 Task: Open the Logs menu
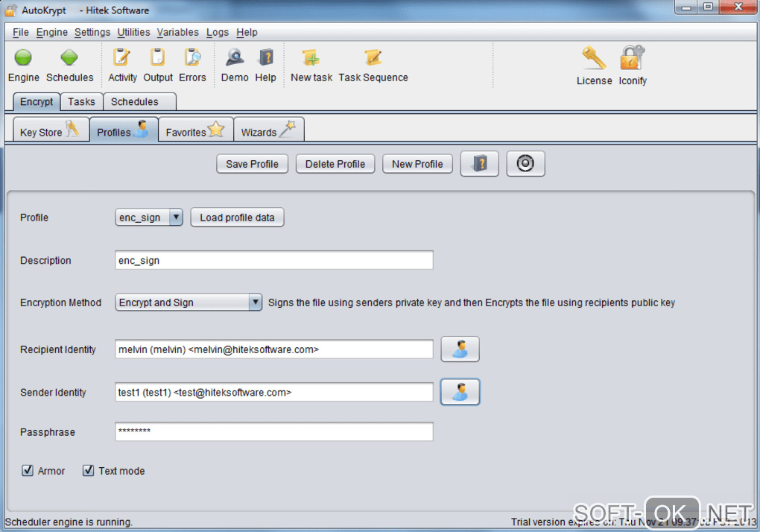217,33
